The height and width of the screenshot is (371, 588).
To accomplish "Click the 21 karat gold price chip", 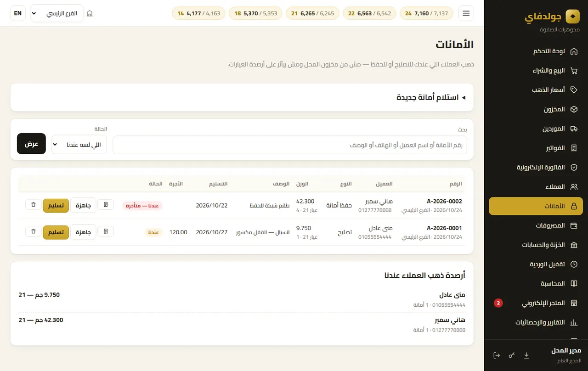I will pos(312,13).
